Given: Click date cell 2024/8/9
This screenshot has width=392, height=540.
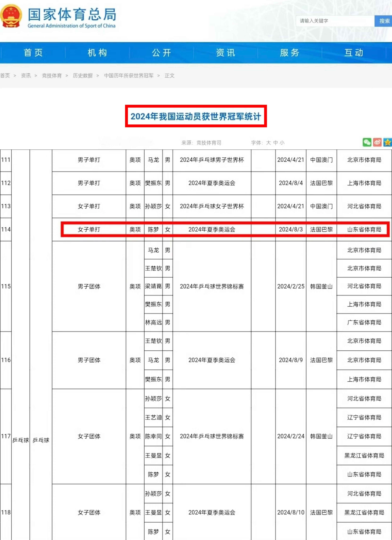Looking at the screenshot, I should [x=291, y=360].
